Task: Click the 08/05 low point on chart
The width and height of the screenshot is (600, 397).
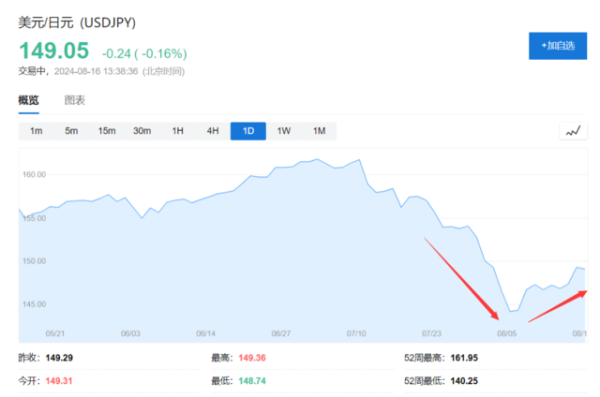Action: (510, 311)
